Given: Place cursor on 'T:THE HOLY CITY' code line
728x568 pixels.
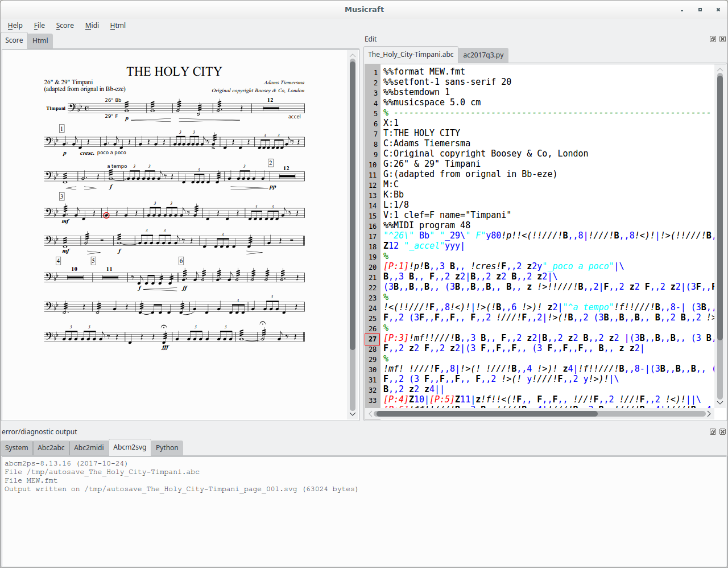Looking at the screenshot, I should [421, 133].
